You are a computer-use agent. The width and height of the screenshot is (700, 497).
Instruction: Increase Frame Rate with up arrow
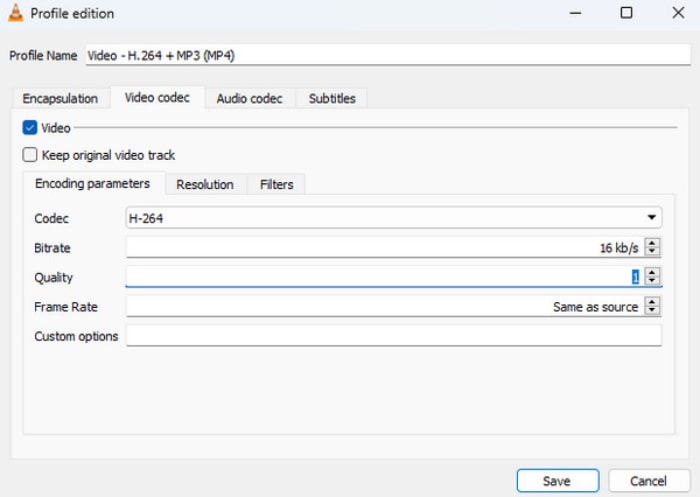(x=652, y=302)
